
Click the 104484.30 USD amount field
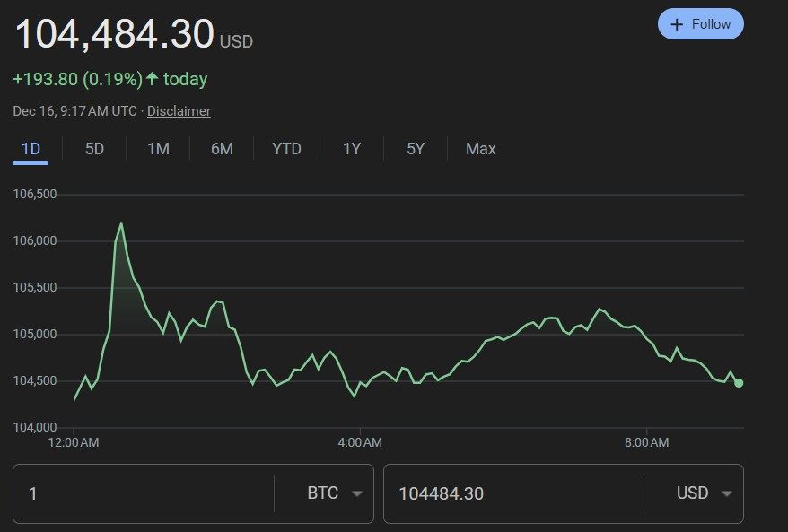click(512, 493)
